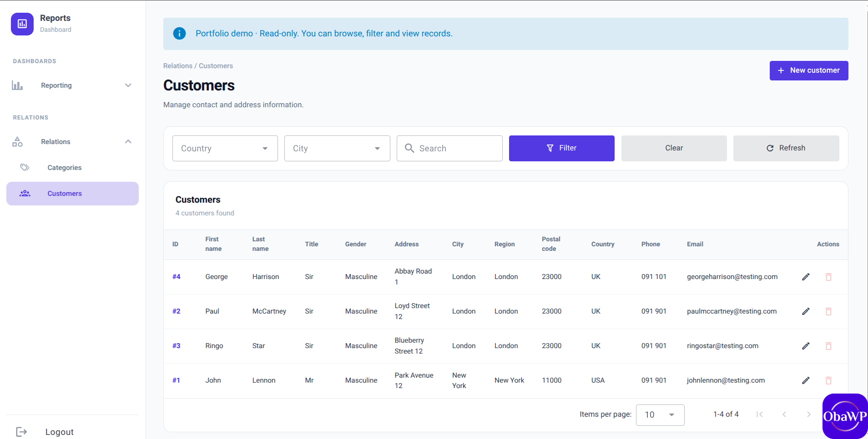The image size is (868, 439).
Task: Click the Logout arrow icon
Action: pyautogui.click(x=21, y=432)
